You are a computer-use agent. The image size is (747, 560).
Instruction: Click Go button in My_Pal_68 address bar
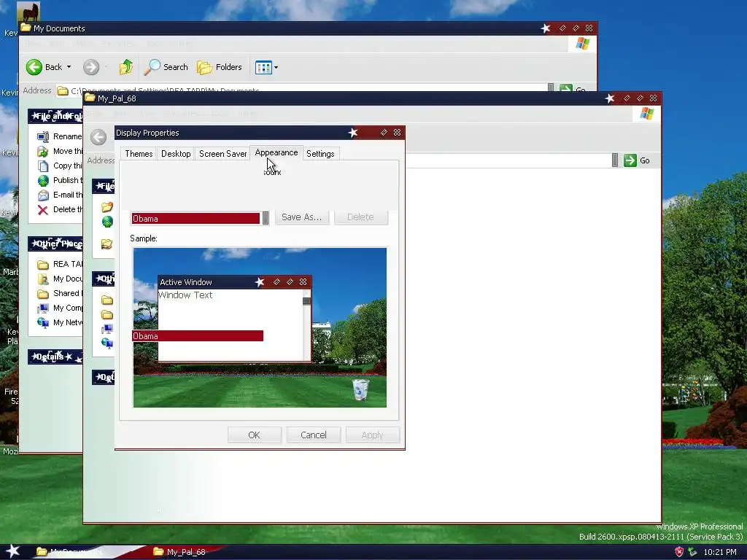click(637, 160)
